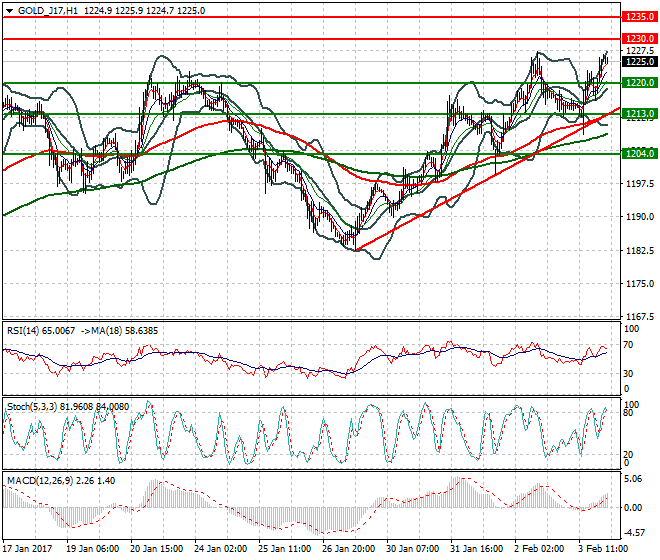Screen dimensions: 660x560
Task: Click the 20 Jan 15:00 time label
Action: pyautogui.click(x=157, y=549)
